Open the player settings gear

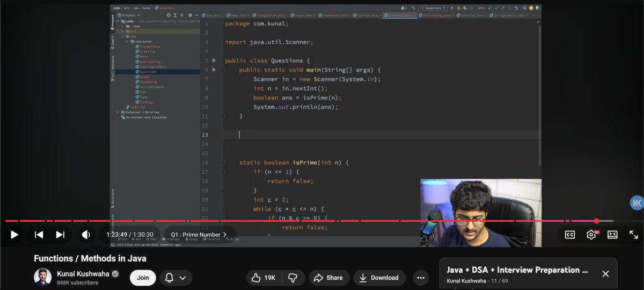pyautogui.click(x=591, y=235)
